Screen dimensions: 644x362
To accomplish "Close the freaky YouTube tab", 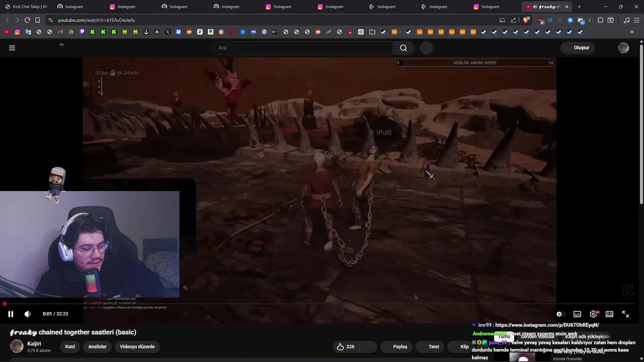I will point(567,7).
